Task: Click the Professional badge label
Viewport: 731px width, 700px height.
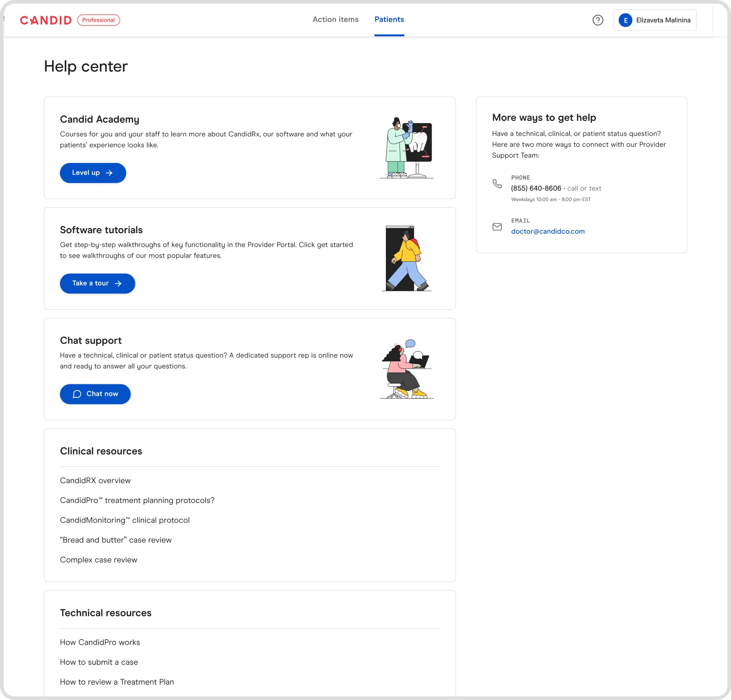Action: [98, 20]
